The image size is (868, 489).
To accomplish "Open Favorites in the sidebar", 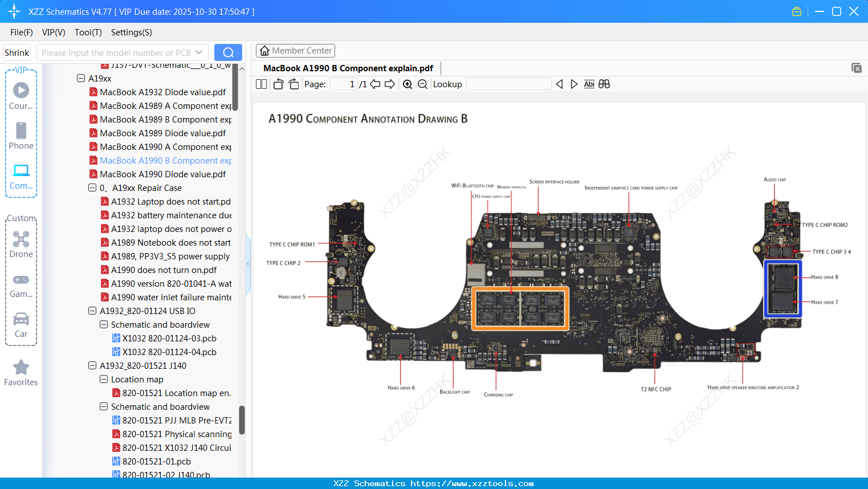I will coord(21,373).
